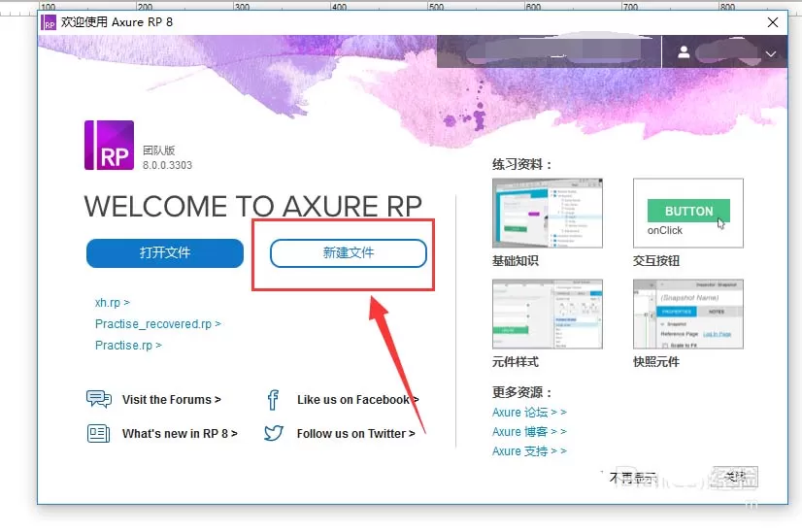The image size is (802, 532).
Task: Open the 快照元件 tutorial thumbnail
Action: [688, 315]
